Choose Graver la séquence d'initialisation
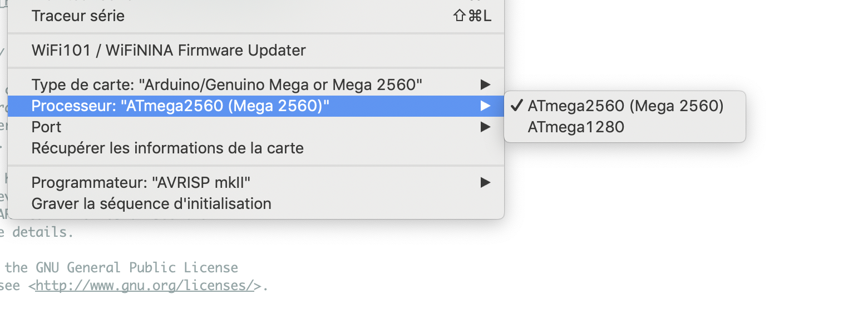Screen dimensions: 868x309 click(x=151, y=203)
